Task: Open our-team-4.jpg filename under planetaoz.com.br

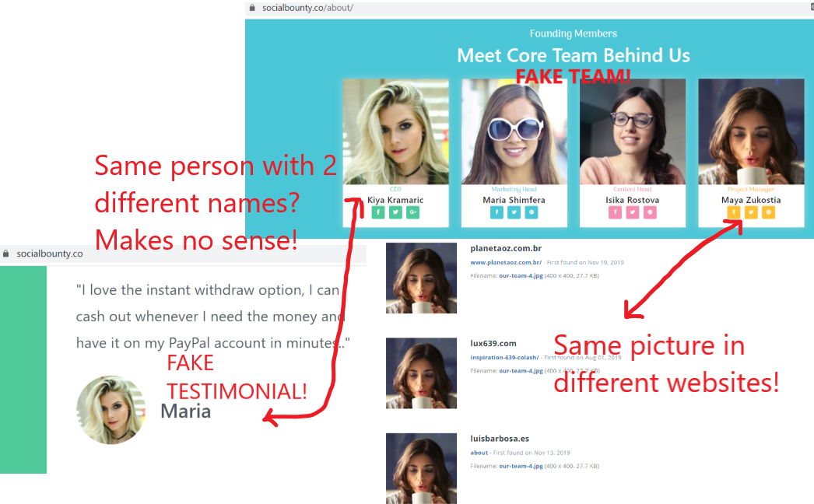Action: 521,275
